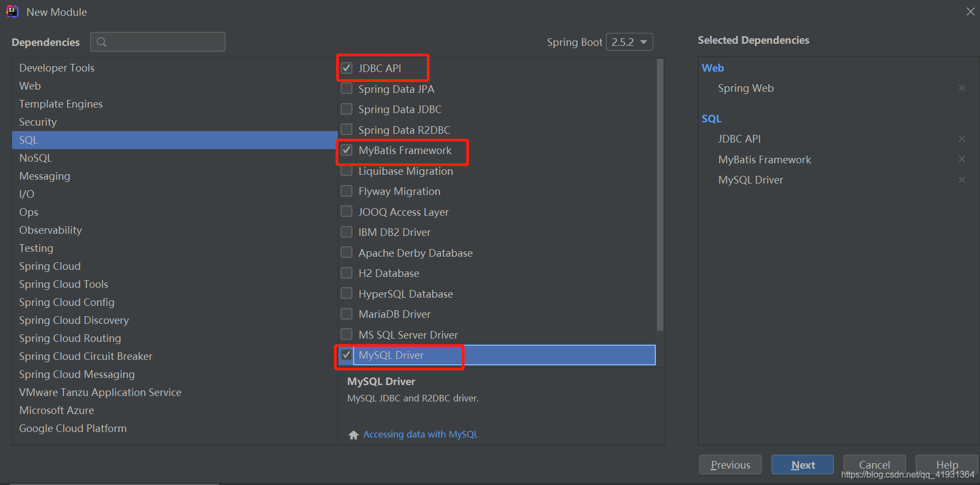Check the H2 Database checkbox
980x485 pixels.
point(347,273)
